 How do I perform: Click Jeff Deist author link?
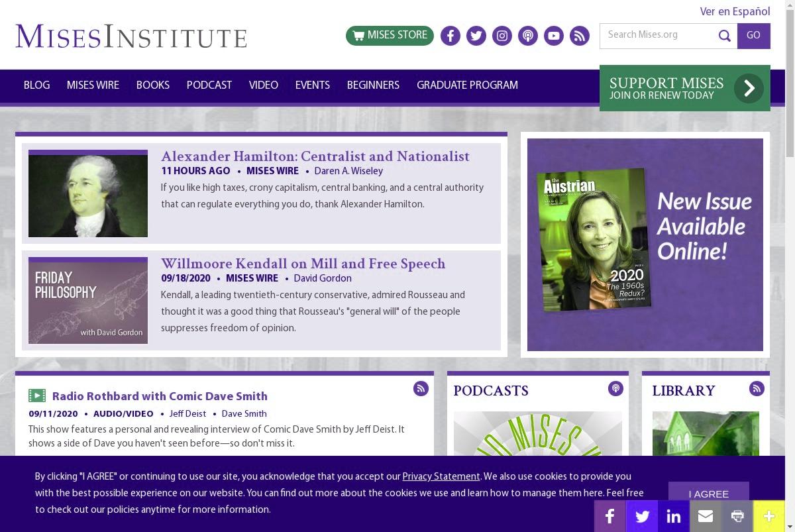(x=187, y=414)
